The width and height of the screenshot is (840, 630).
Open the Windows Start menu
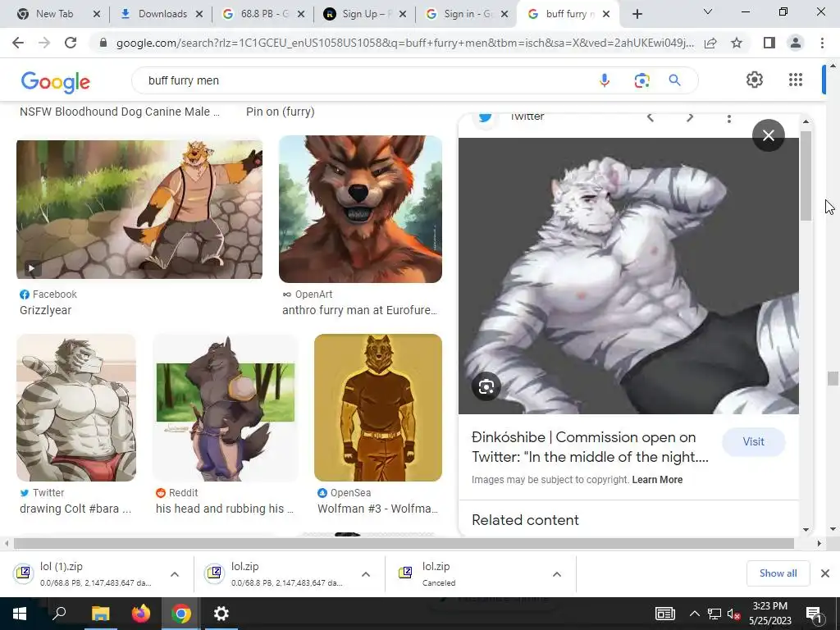click(20, 614)
